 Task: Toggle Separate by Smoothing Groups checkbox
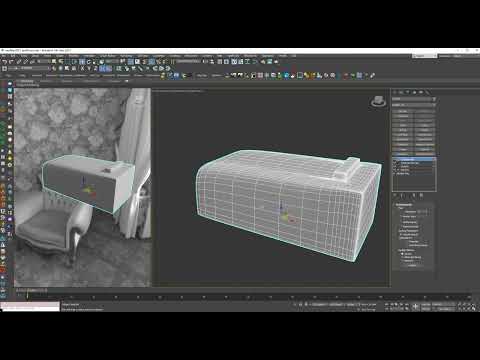click(408, 245)
